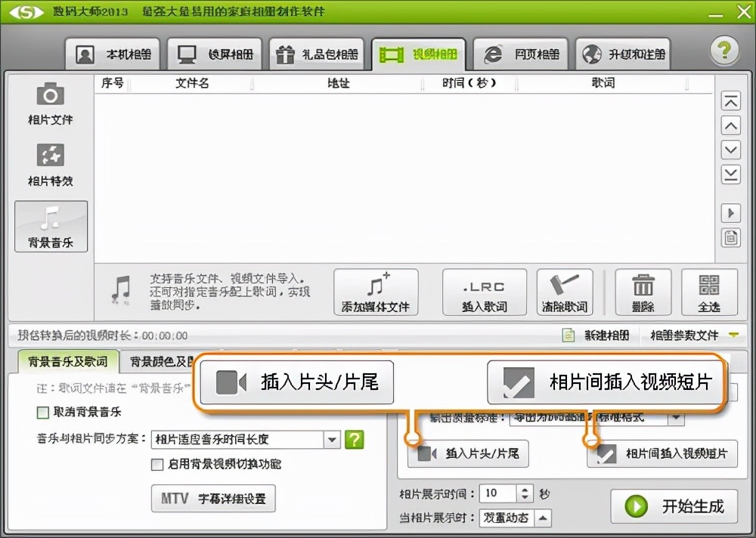Delete selected files via the 删除 trash icon

643,292
